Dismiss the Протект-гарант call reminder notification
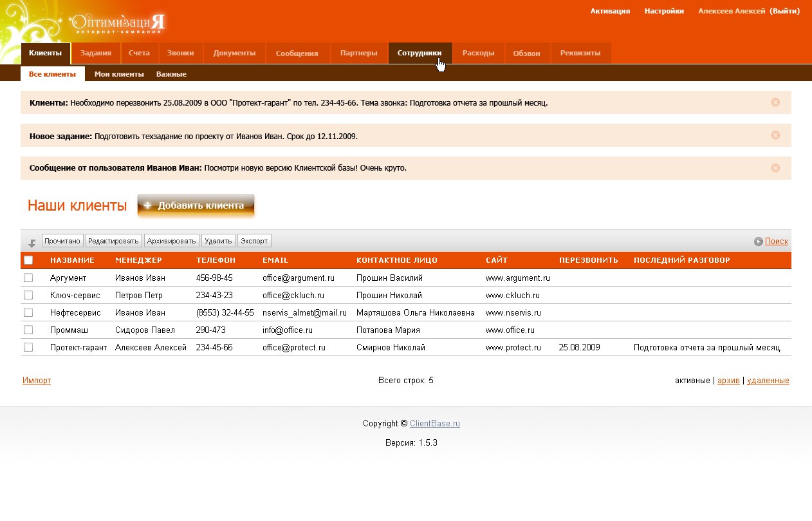Screen dimensions: 812x521 tap(775, 102)
